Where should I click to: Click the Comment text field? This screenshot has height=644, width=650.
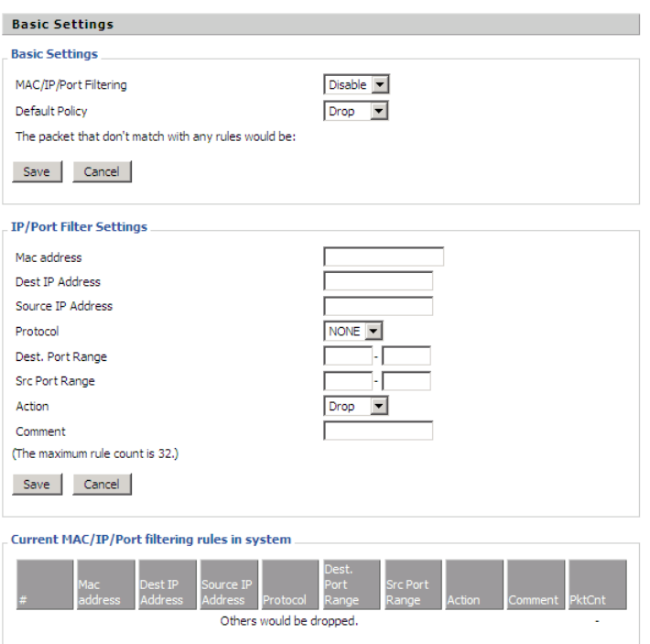point(378,431)
